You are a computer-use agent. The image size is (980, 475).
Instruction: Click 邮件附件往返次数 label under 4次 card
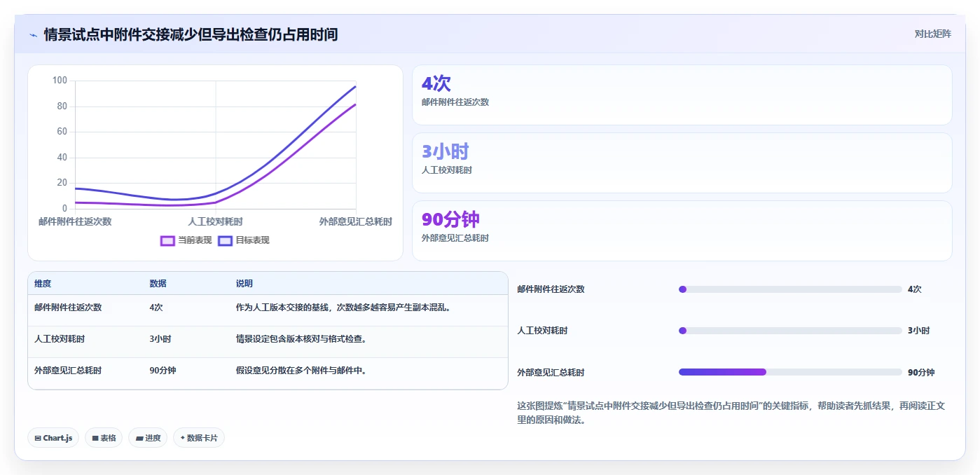click(455, 102)
